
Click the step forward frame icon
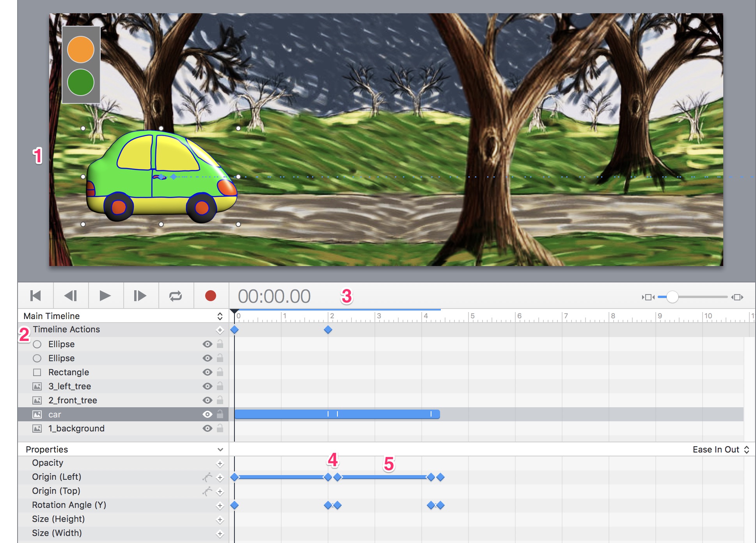tap(140, 296)
